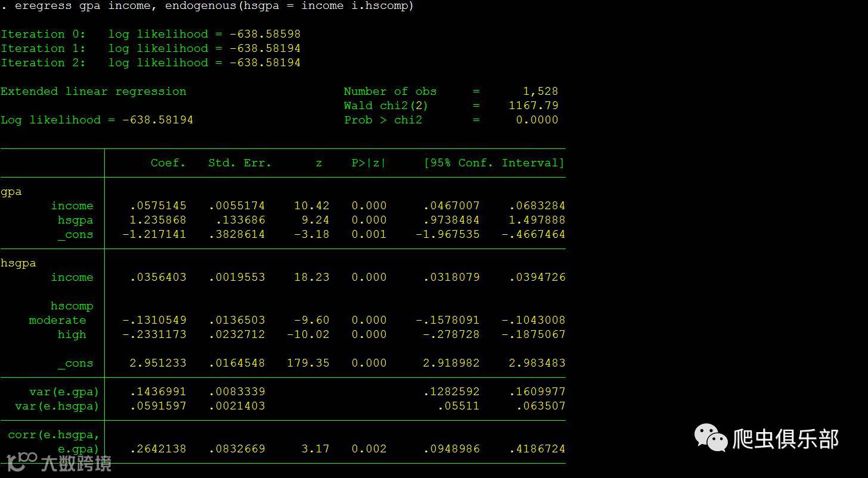Image resolution: width=868 pixels, height=478 pixels.
Task: Click the 'Std. Err.' column header
Action: point(240,163)
